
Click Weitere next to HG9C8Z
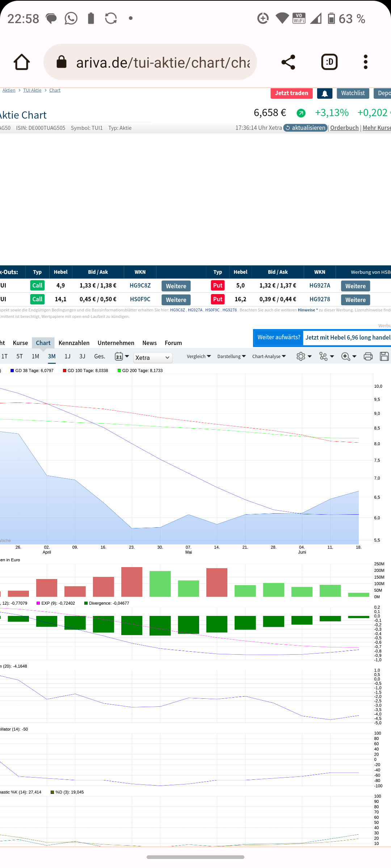click(x=176, y=286)
